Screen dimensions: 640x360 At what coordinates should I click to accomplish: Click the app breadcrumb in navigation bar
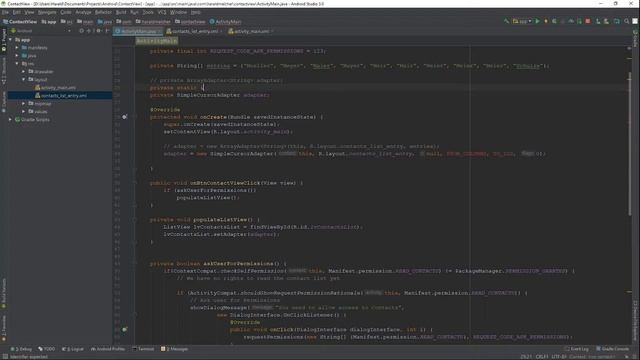coord(49,22)
